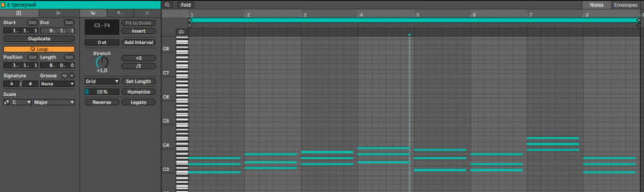Viewport: 644px width, 192px height.
Task: Click the C6 piano roll label
Action: pos(166,96)
